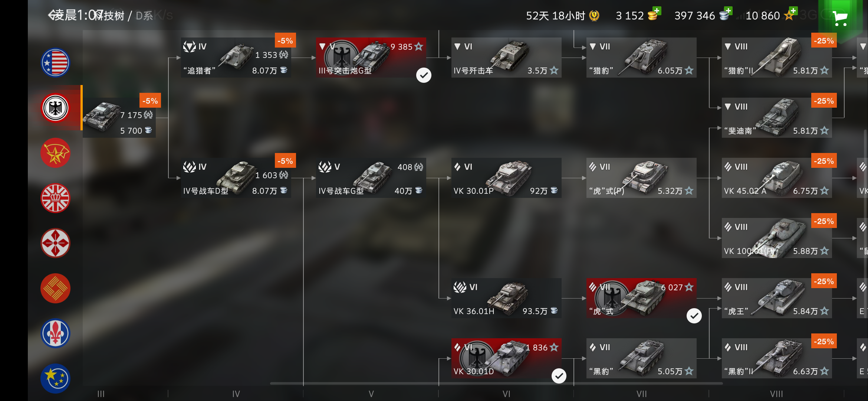Select the European nation stars icon
This screenshot has height=401, width=868.
pos(55,378)
